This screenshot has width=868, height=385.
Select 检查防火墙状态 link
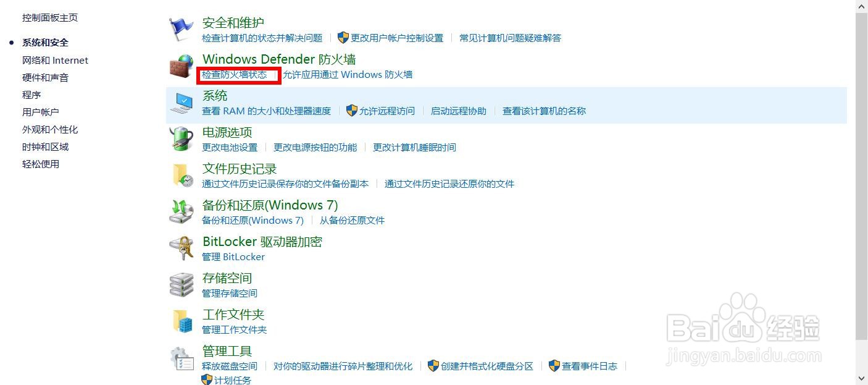(235, 75)
